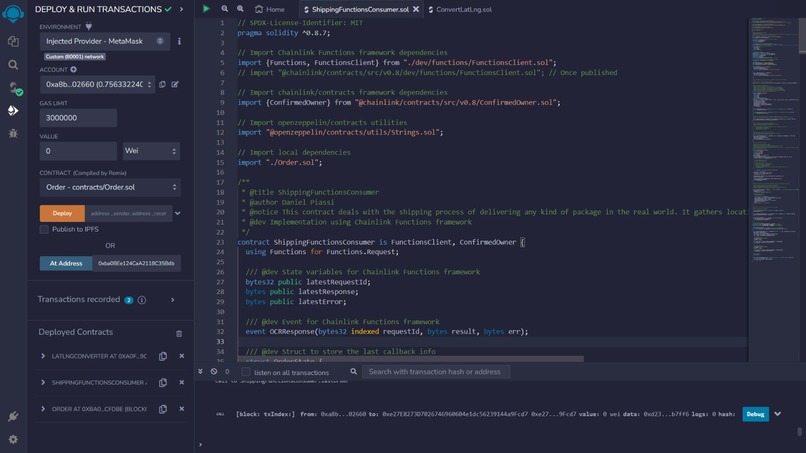The height and width of the screenshot is (453, 806).
Task: Click the Value amount input field
Action: click(78, 151)
